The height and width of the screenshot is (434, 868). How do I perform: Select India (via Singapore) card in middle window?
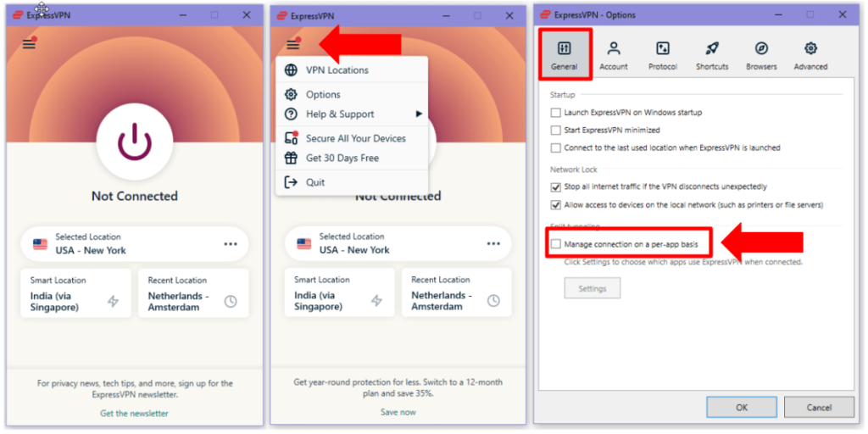click(339, 292)
